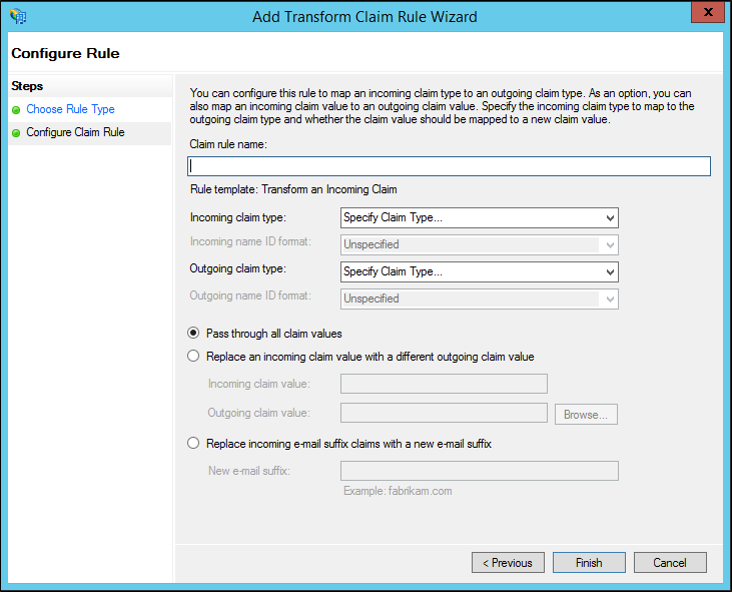Click the wizard application icon in title bar
Viewport: 732px width, 592px height.
[x=18, y=16]
